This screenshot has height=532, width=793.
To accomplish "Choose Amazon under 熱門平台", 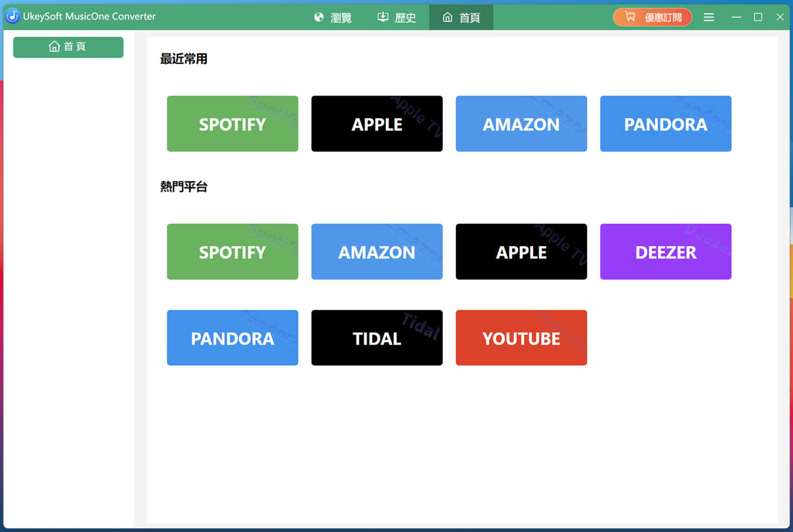I will 376,252.
